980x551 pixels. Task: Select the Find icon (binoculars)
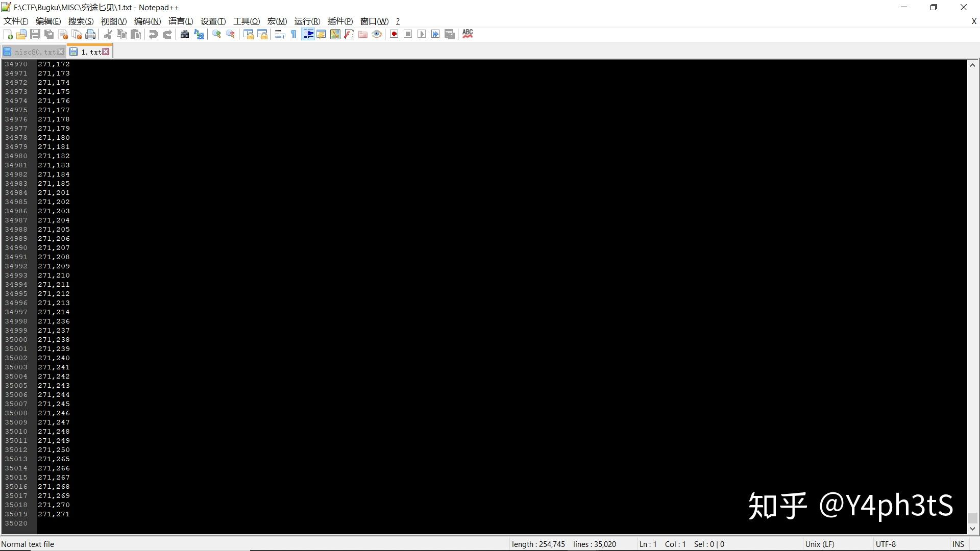tap(185, 34)
